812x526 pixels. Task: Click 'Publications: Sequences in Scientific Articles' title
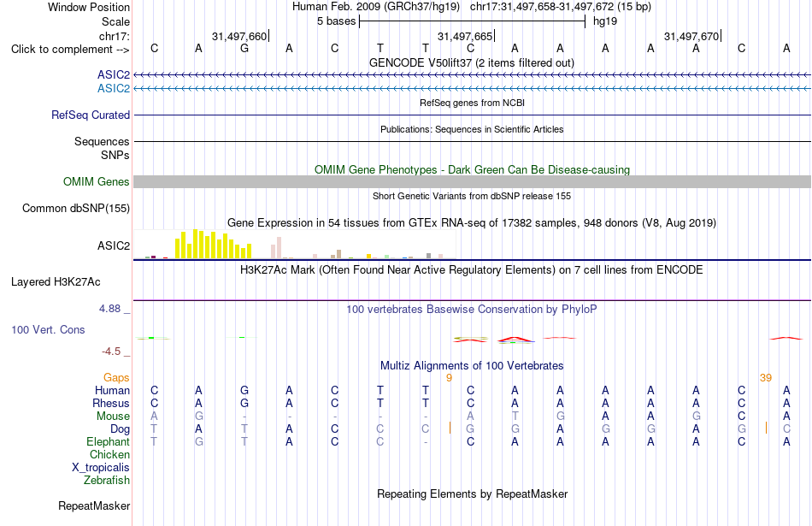472,129
